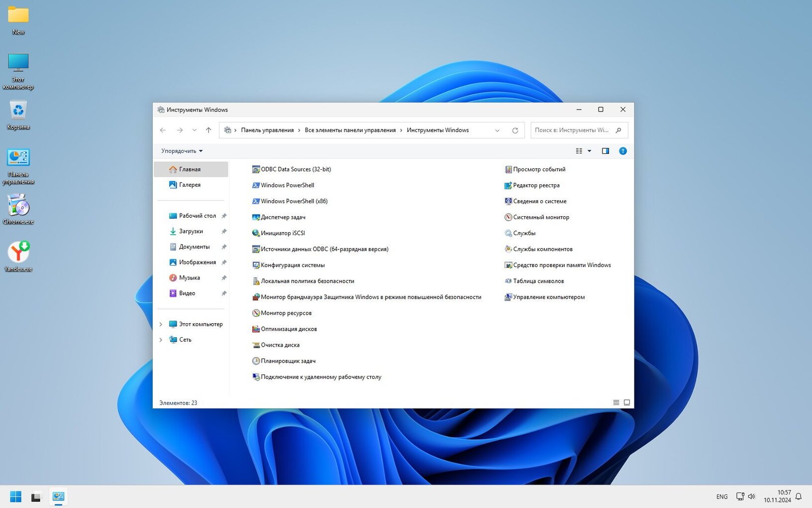812x508 pixels.
Task: Expand the Этот компьютер tree node
Action: pyautogui.click(x=161, y=324)
